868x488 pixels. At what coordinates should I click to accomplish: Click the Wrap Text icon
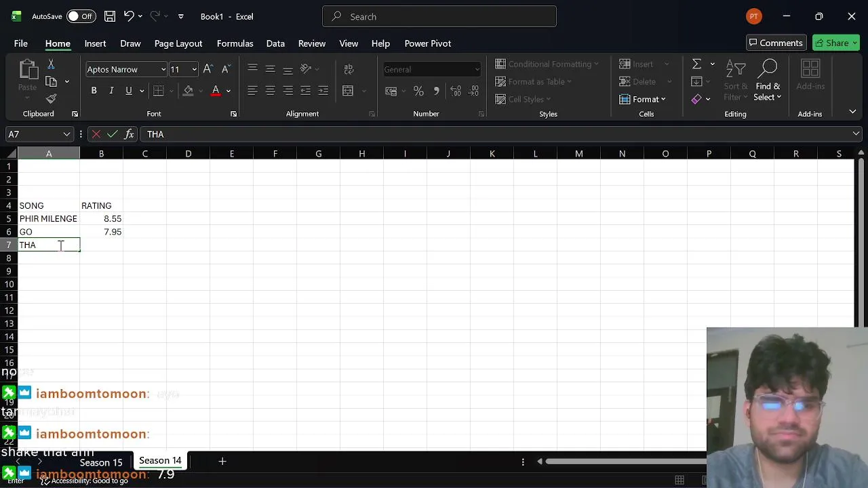349,69
